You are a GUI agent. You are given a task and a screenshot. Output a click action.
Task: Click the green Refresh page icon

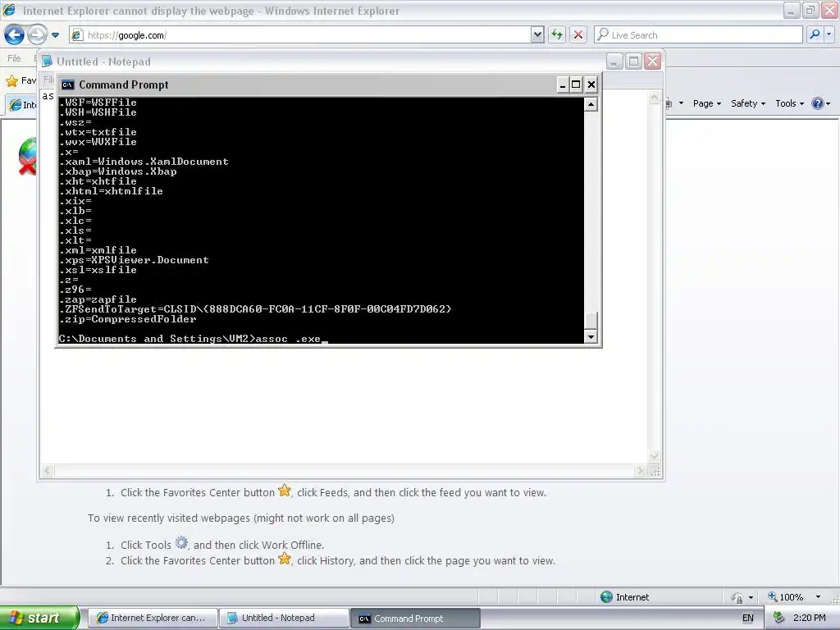click(x=557, y=34)
